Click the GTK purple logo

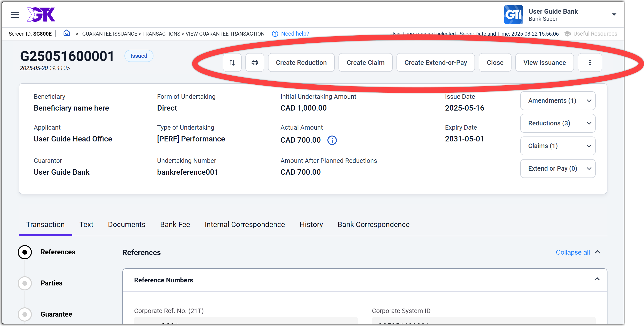(x=41, y=15)
